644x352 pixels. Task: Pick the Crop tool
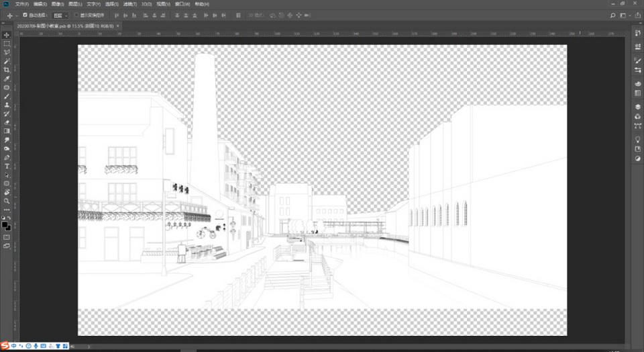(7, 70)
